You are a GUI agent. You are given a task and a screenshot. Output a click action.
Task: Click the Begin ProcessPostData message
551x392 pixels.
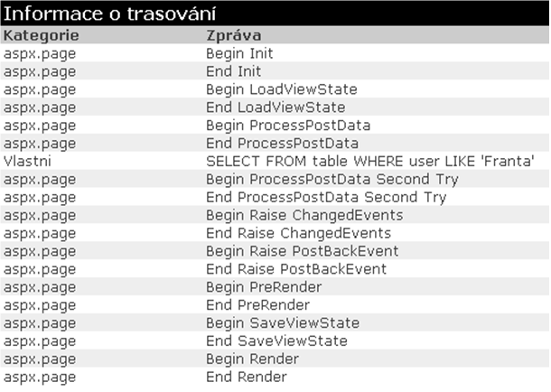point(288,126)
